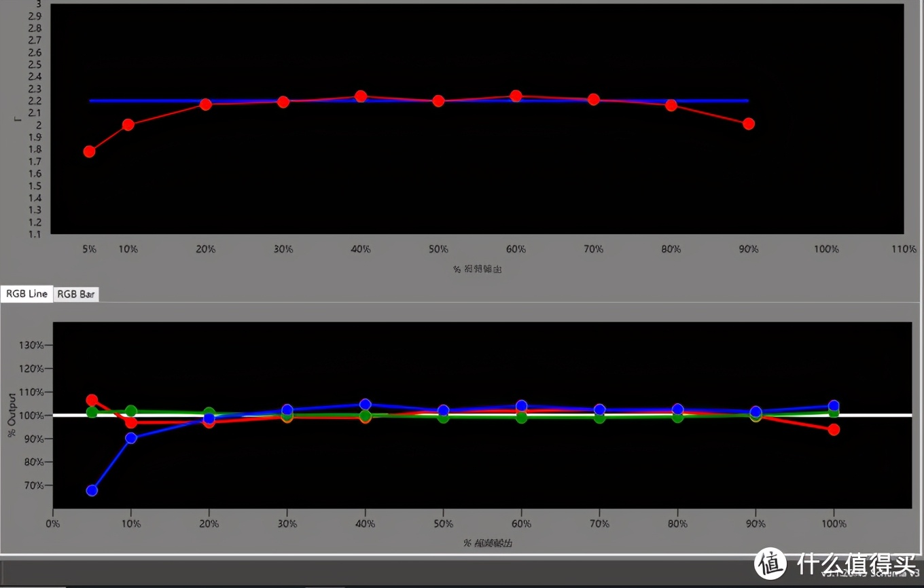Click the red RGB point at 5% input
The width and height of the screenshot is (924, 588).
click(x=92, y=400)
